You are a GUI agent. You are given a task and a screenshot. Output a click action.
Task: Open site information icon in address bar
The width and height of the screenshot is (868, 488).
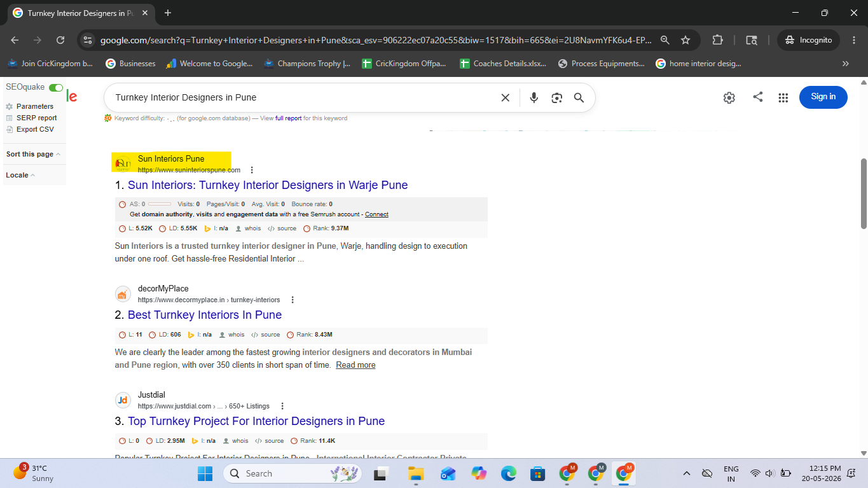click(88, 40)
